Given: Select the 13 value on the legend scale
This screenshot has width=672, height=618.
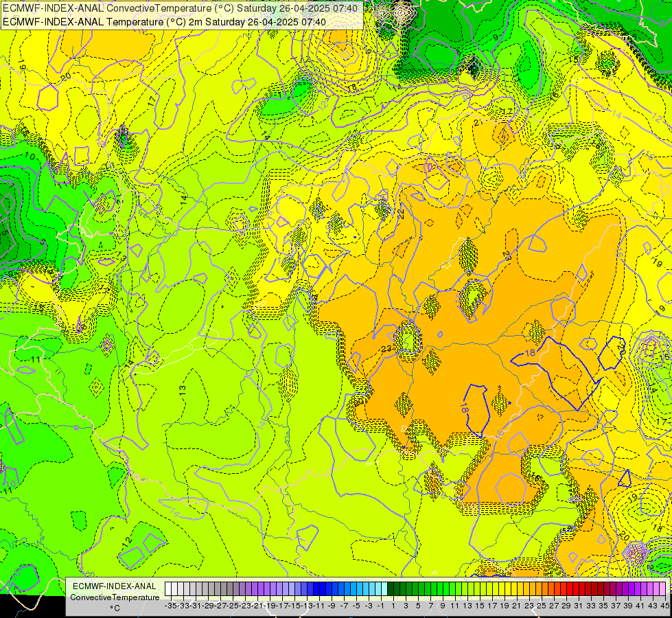Looking at the screenshot, I should pyautogui.click(x=467, y=606).
